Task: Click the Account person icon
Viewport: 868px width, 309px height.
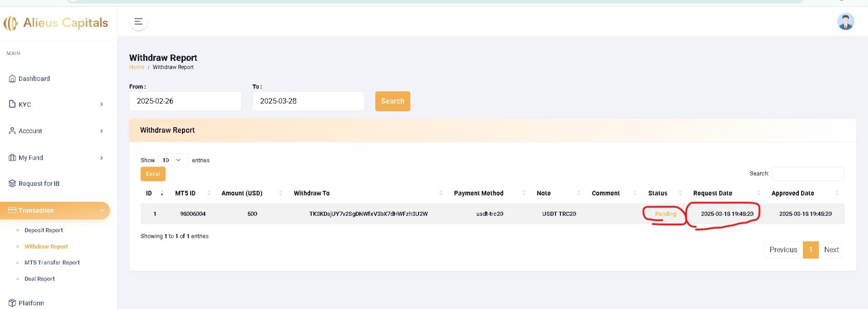Action: tap(12, 131)
